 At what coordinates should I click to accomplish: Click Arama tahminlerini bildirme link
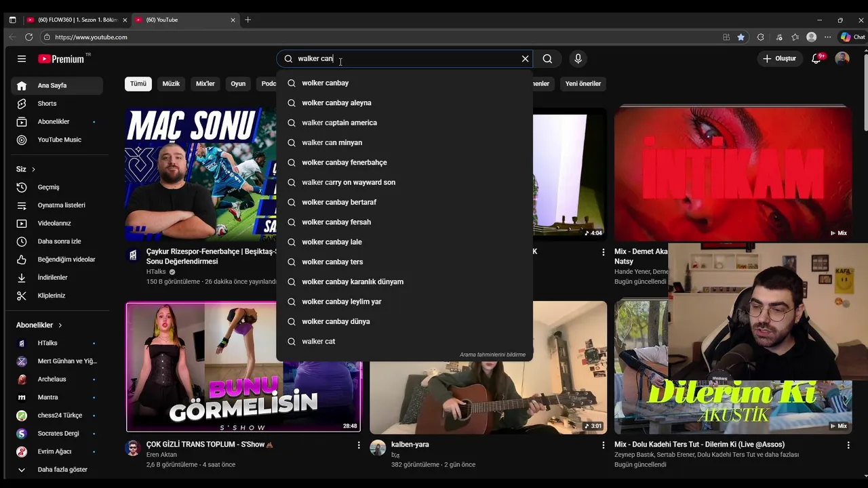point(492,354)
